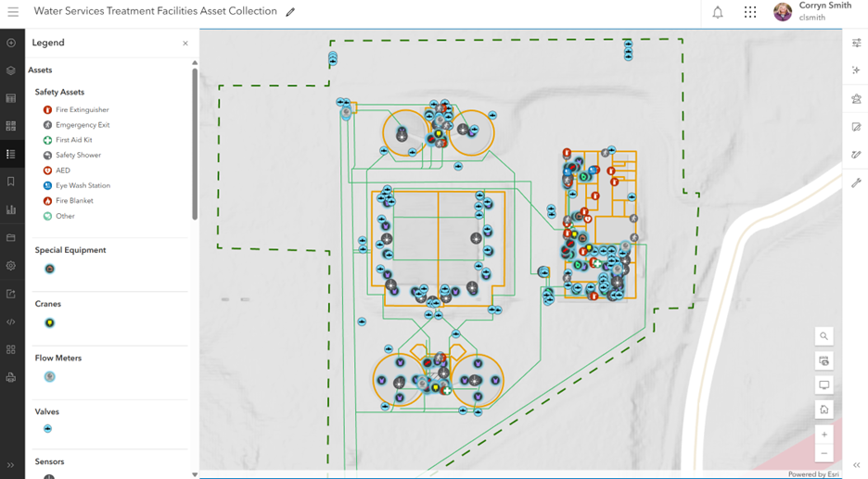Open the notifications bell
Viewport: 868px width, 479px height.
pyautogui.click(x=718, y=13)
